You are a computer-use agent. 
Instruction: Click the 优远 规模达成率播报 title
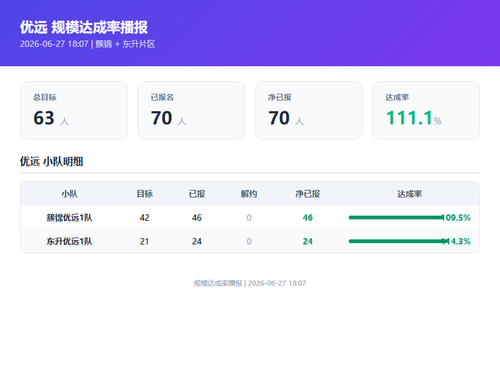pos(84,27)
